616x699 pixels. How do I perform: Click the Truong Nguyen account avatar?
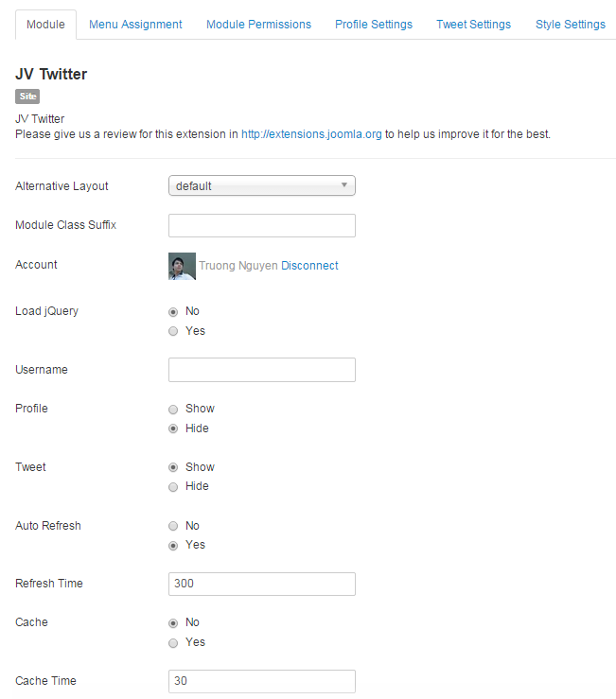coord(182,266)
